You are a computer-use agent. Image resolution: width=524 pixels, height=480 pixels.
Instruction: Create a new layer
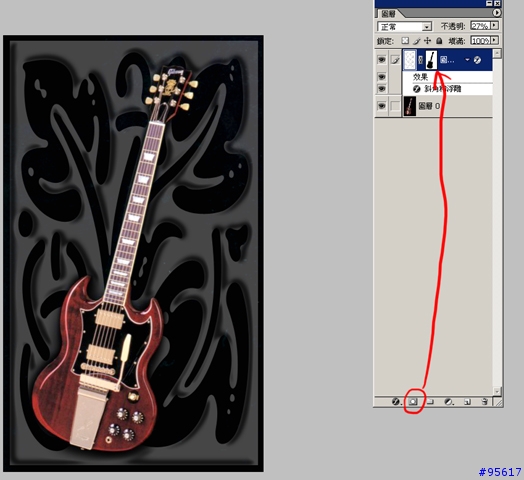click(x=468, y=401)
